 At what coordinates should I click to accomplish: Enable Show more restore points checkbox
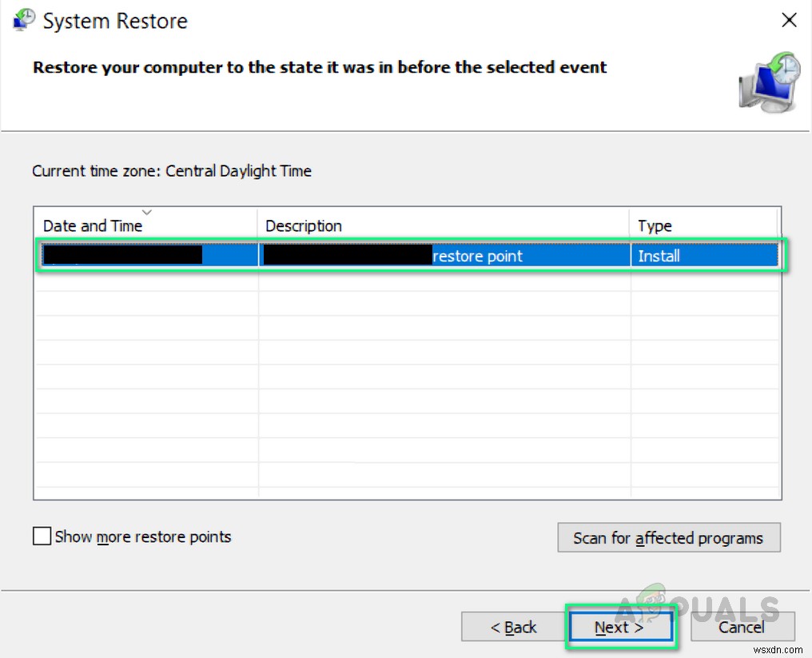(x=42, y=536)
